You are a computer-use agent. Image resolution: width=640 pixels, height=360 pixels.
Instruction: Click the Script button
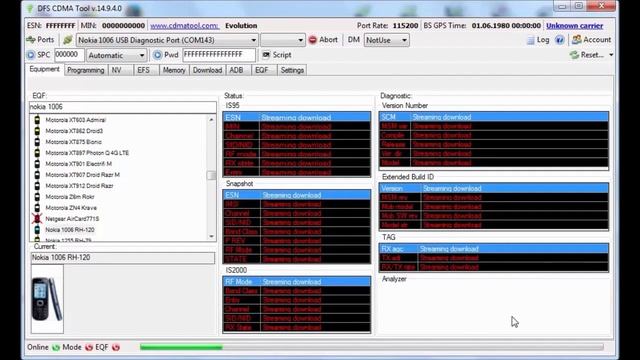[277, 55]
